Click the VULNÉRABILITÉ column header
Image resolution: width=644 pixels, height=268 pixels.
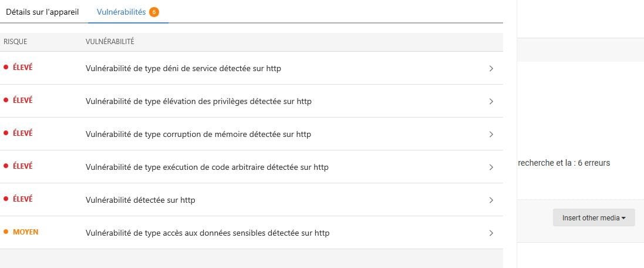(110, 42)
